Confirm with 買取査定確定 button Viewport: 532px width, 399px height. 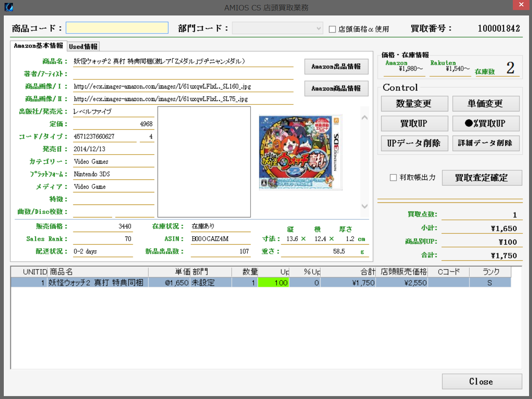point(482,178)
